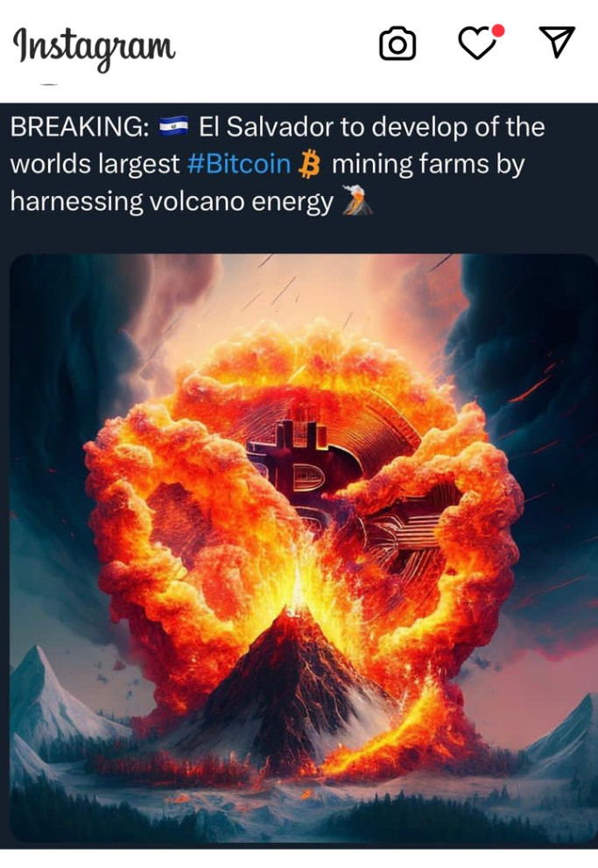Screen dimensions: 598x868
Task: Click the red notification dot on the heart
Action: [x=498, y=31]
